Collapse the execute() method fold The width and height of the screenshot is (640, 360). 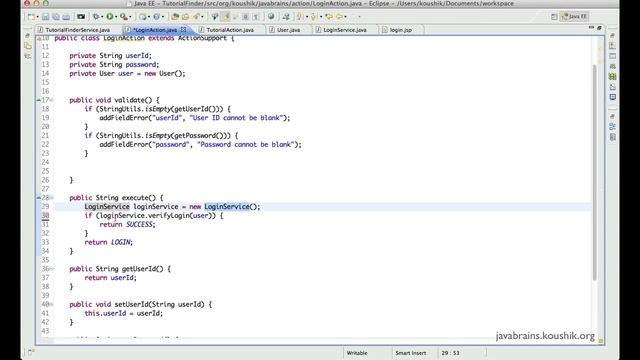click(51, 198)
